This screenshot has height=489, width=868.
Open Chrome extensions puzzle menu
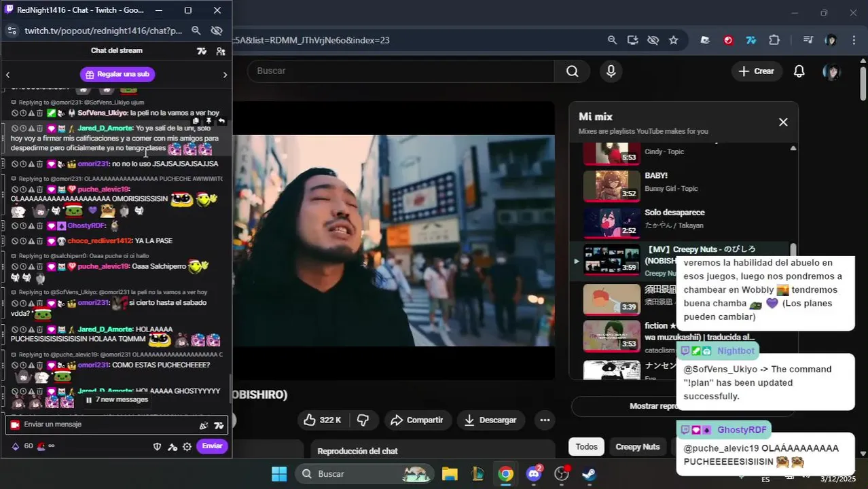click(x=774, y=40)
